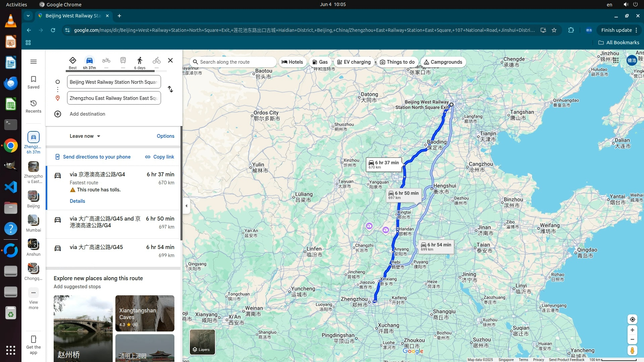Open Chrome tab search dropdown arrow
644x362 pixels.
[28, 16]
